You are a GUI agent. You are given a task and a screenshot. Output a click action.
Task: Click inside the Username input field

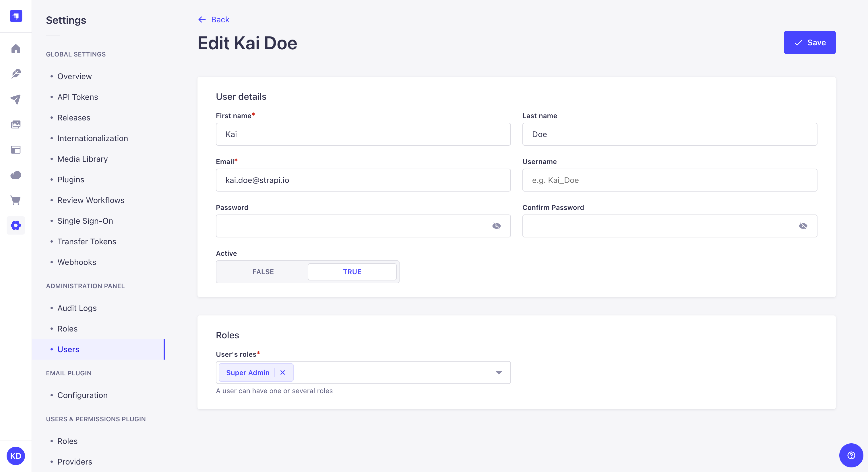coord(669,180)
